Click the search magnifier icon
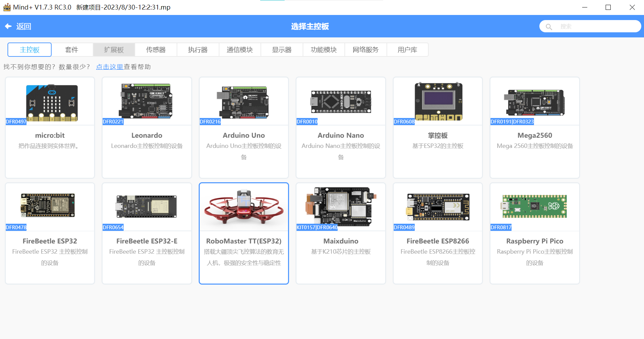 pos(549,27)
